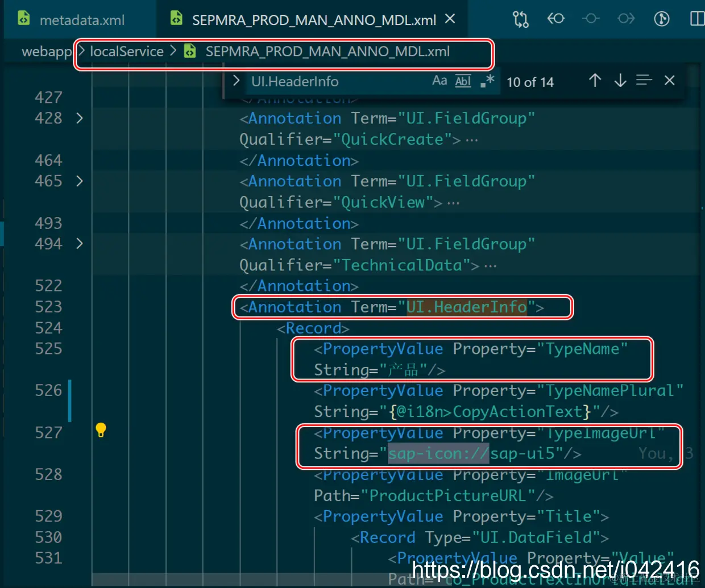Click the highlighted UI.HeaderInfo text
705x588 pixels.
(466, 307)
